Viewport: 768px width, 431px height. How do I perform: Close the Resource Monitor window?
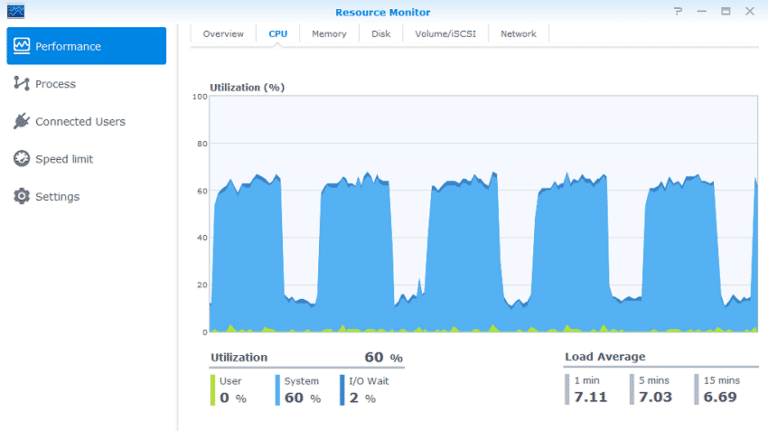pyautogui.click(x=750, y=11)
